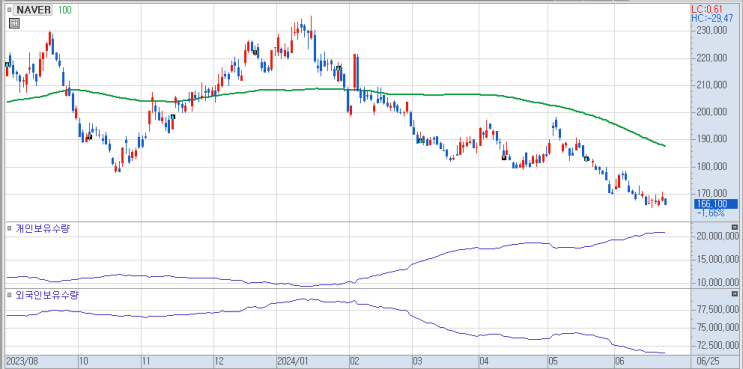This screenshot has width=743, height=369.
Task: Click the LC:0.61 readout
Action: pos(708,9)
